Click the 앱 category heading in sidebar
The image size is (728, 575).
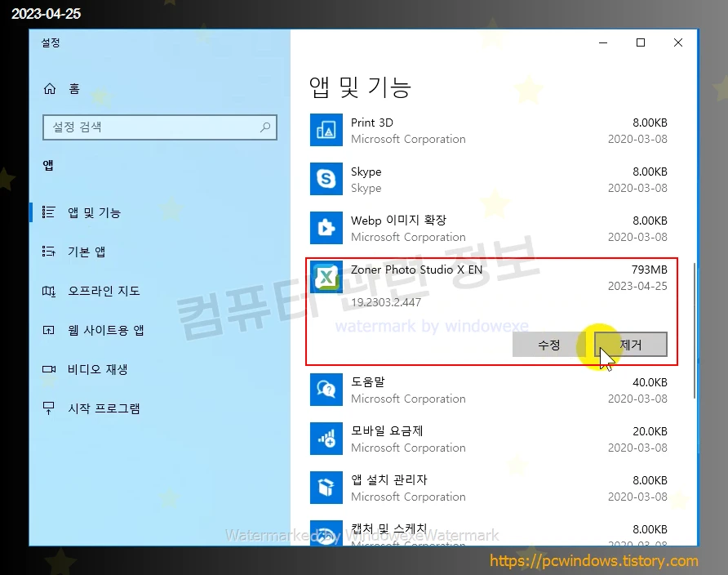click(x=48, y=165)
